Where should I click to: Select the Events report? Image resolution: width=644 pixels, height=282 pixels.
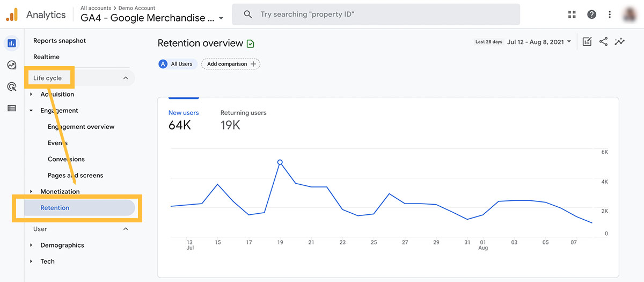tap(57, 143)
